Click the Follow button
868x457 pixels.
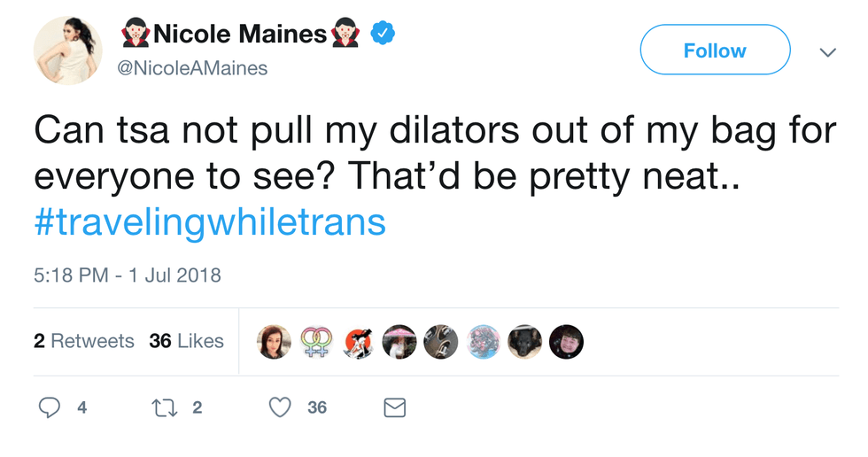click(x=714, y=50)
